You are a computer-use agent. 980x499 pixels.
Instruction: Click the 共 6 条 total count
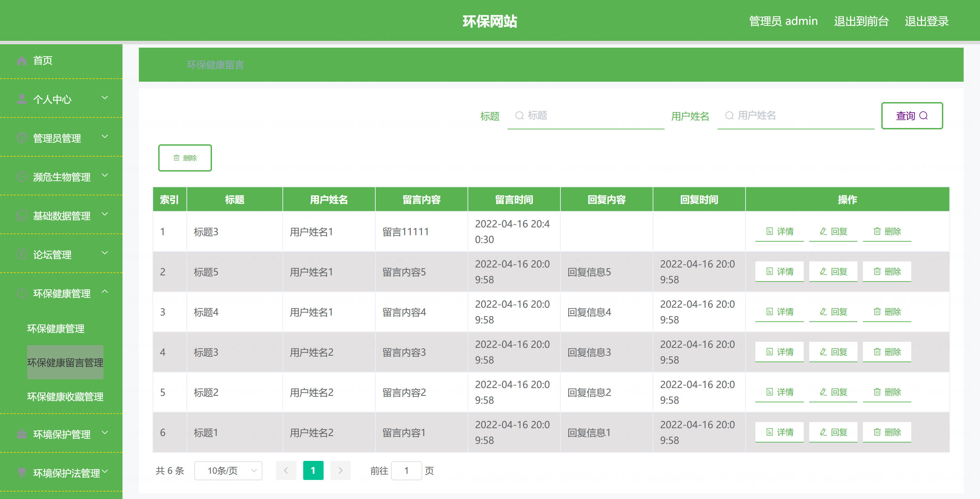[170, 471]
